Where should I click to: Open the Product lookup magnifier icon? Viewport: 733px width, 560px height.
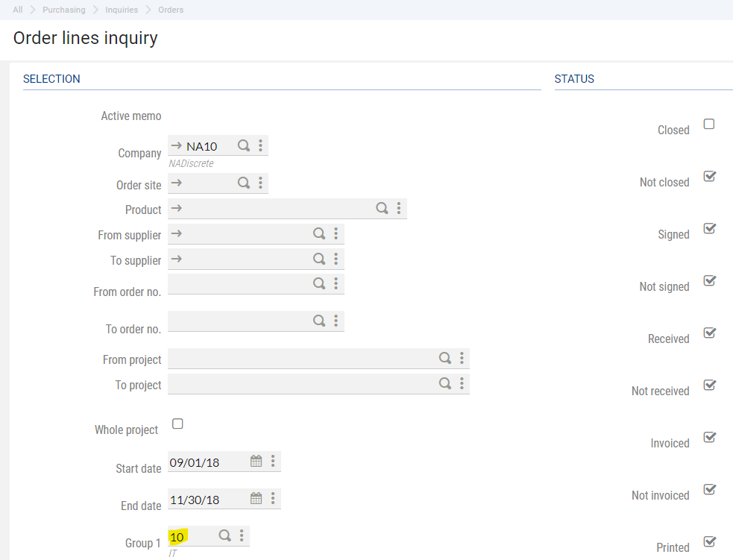click(x=382, y=208)
